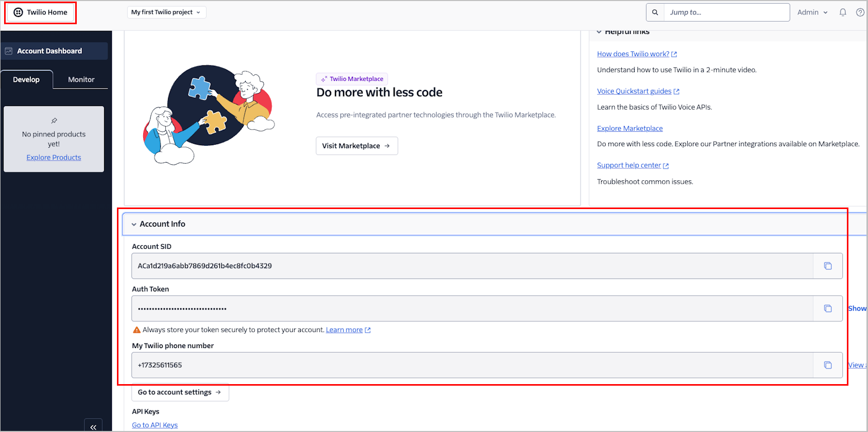Open the help question mark icon

point(860,12)
